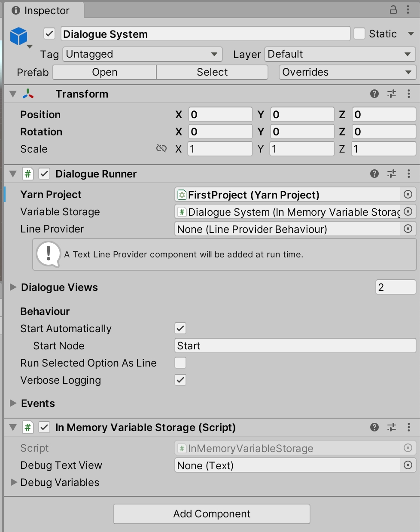Click the blue cube GameObject icon
This screenshot has height=532, width=420.
pos(19,37)
